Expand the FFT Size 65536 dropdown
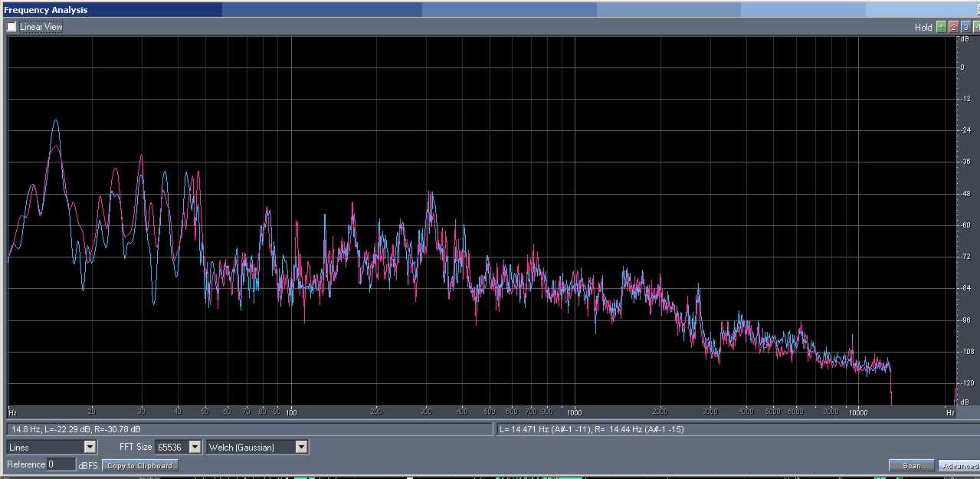Screen dimensions: 980x479 195,447
